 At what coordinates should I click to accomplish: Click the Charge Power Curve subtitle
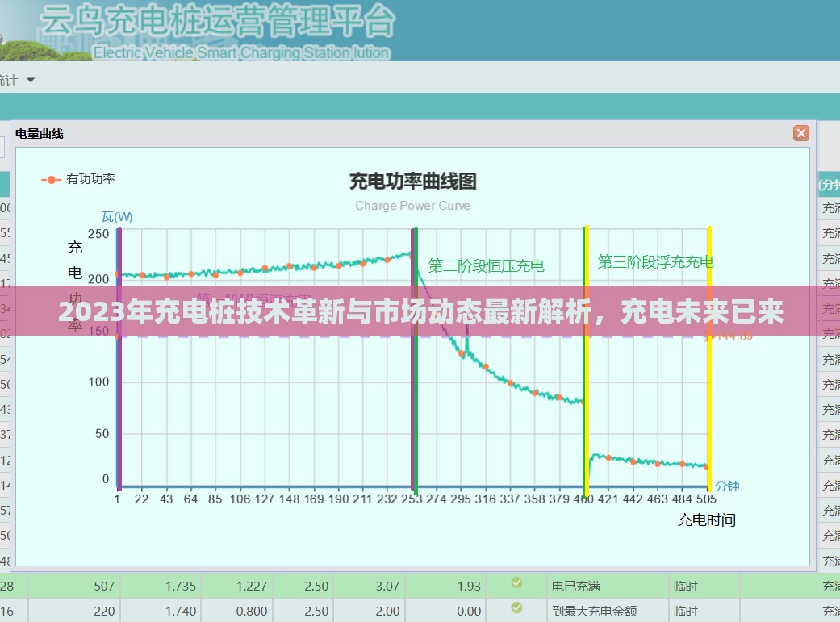pyautogui.click(x=412, y=206)
